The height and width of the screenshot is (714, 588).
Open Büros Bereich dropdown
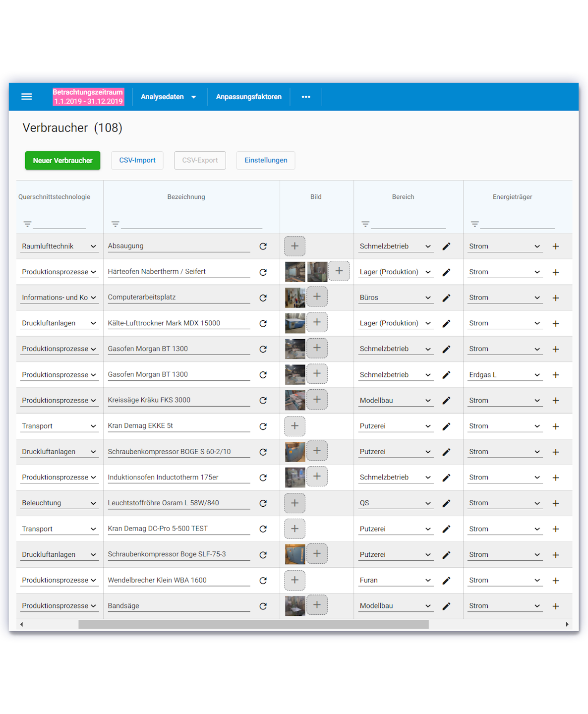coord(396,297)
